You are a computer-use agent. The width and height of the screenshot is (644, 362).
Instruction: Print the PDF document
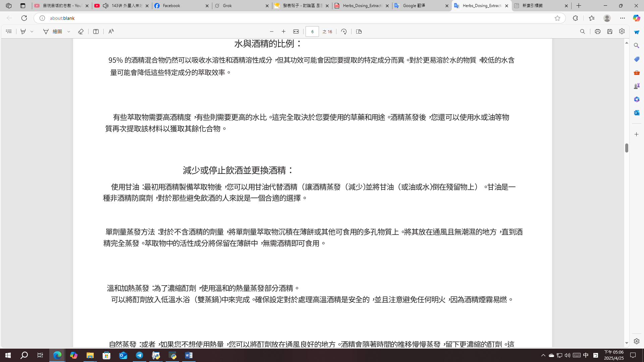[x=597, y=32]
